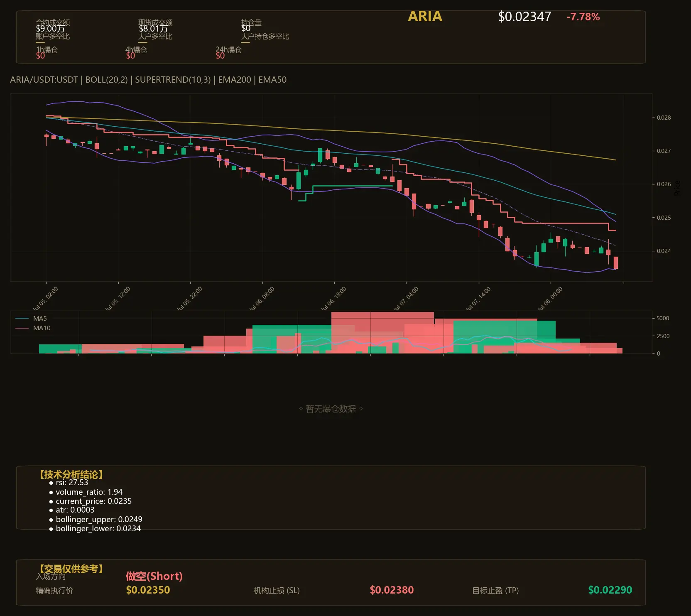
Task: Select the $0.02290 take profit value
Action: [x=610, y=590]
